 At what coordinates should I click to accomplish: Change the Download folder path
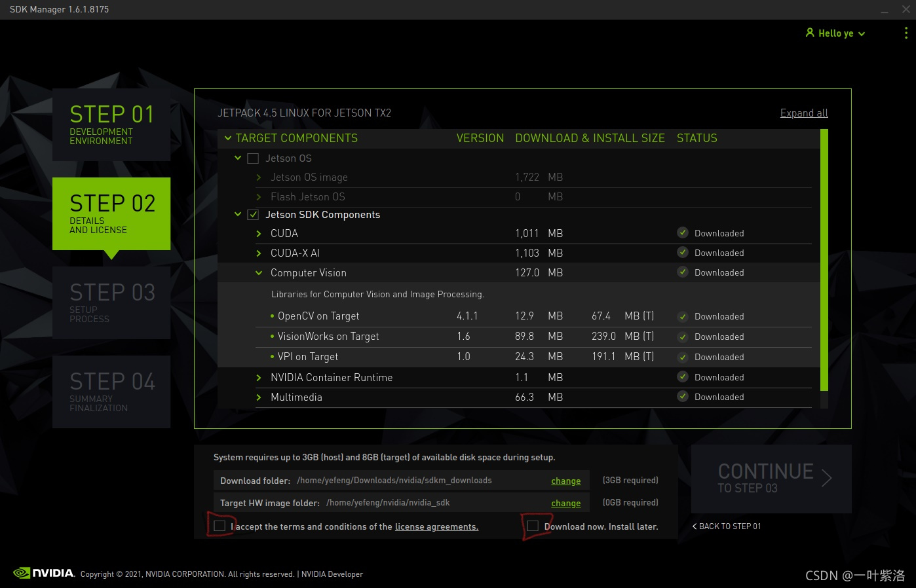coord(566,481)
